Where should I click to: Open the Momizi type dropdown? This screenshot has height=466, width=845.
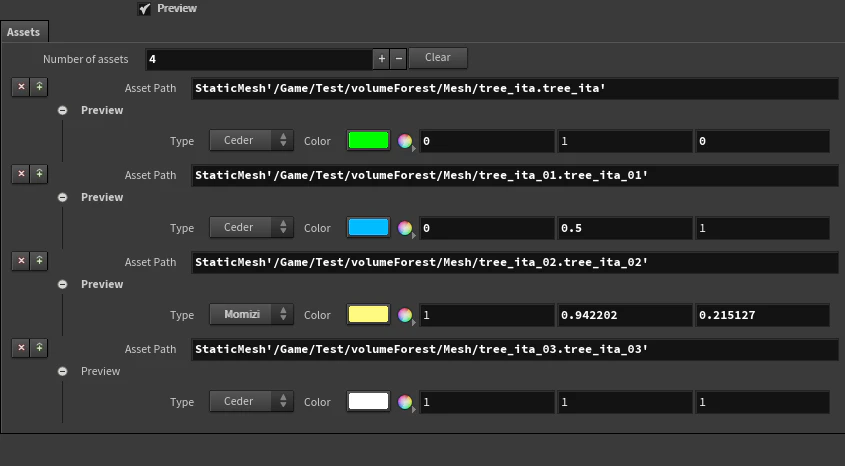[x=251, y=315]
